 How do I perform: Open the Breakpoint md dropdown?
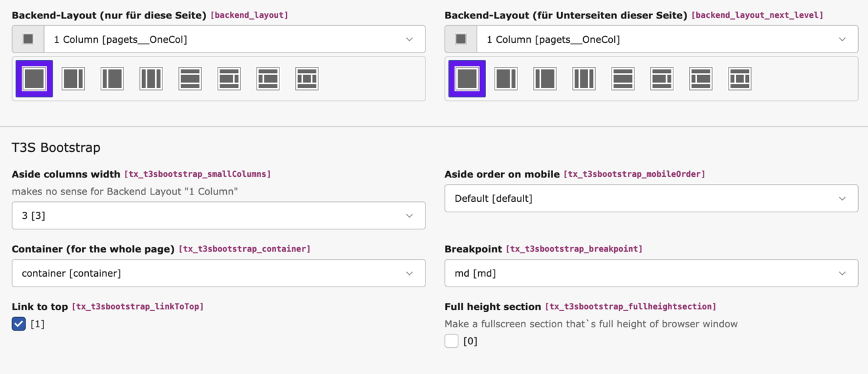651,273
